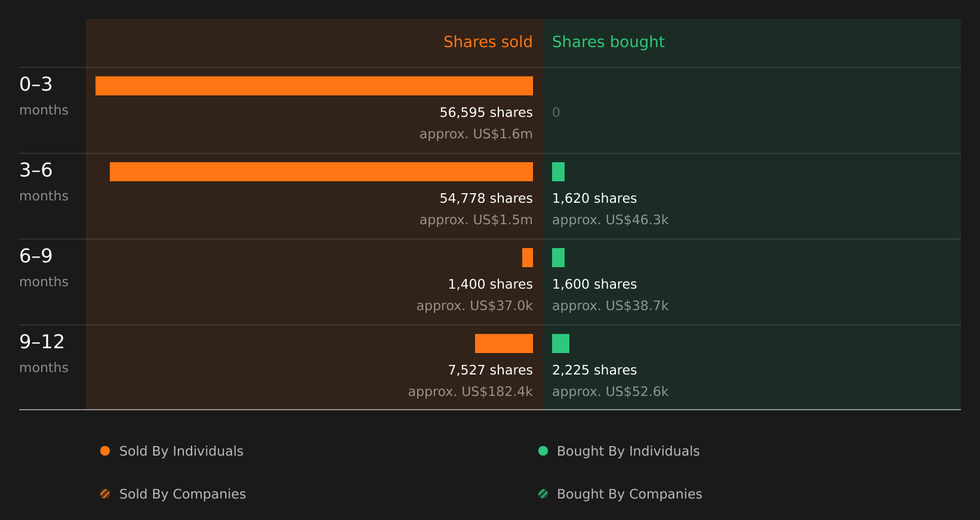The image size is (980, 520).
Task: Select the 3–6 months row label
Action: click(x=44, y=182)
